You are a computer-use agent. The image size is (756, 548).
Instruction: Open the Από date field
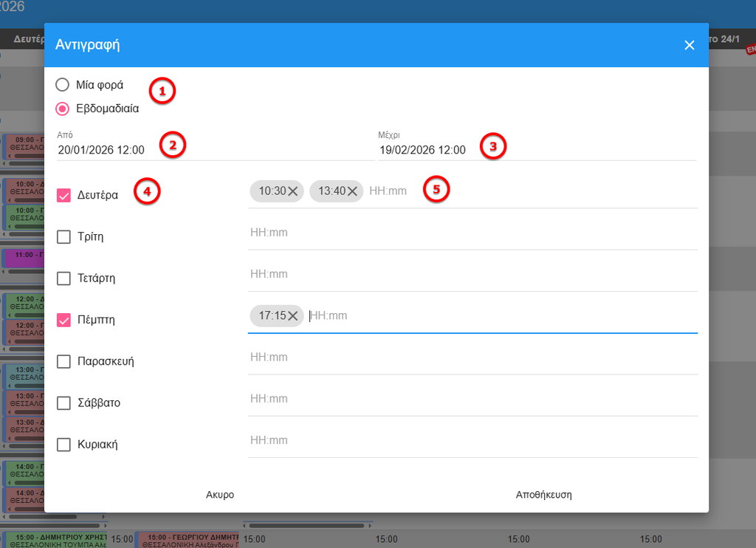point(216,150)
